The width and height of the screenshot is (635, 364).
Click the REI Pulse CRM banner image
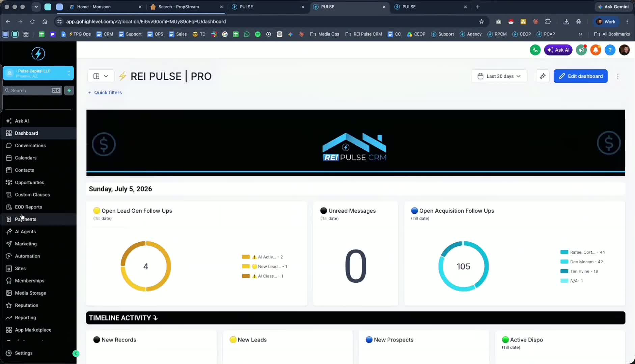[356, 143]
